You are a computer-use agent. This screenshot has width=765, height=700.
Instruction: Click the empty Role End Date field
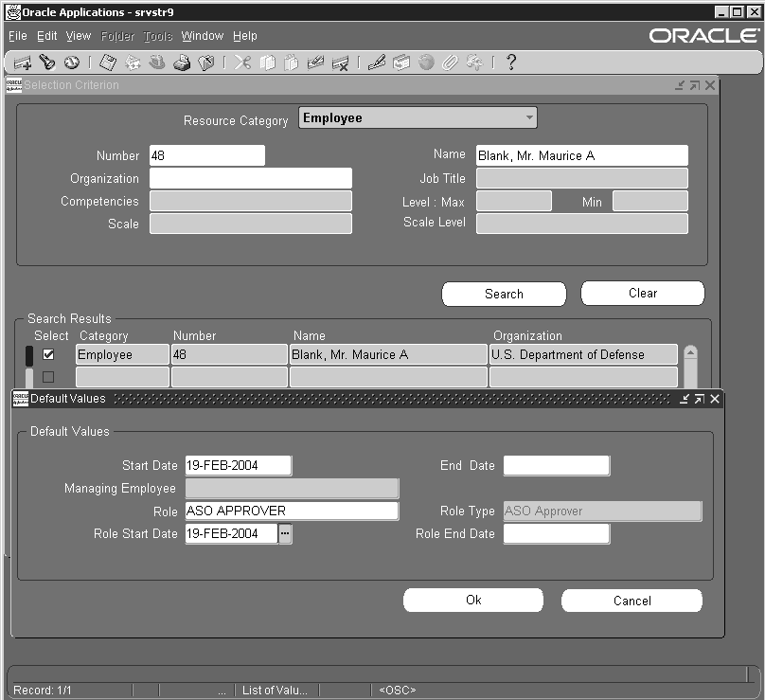pyautogui.click(x=557, y=533)
